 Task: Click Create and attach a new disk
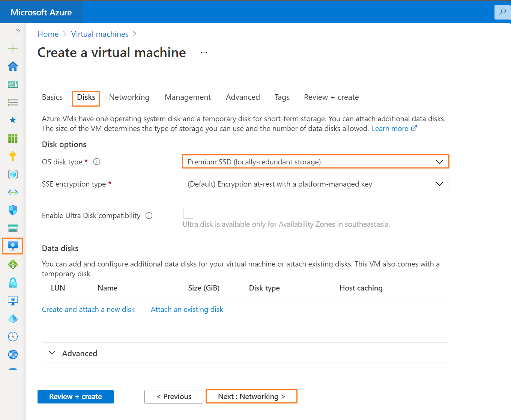click(88, 310)
